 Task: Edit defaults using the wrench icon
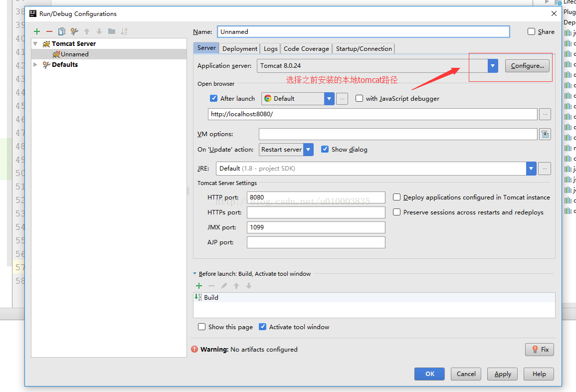pos(74,31)
